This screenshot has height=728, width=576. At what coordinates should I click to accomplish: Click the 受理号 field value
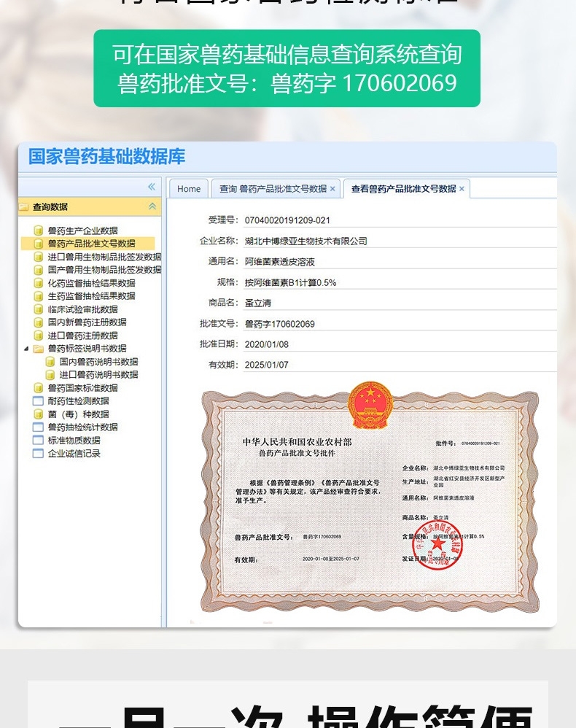287,220
